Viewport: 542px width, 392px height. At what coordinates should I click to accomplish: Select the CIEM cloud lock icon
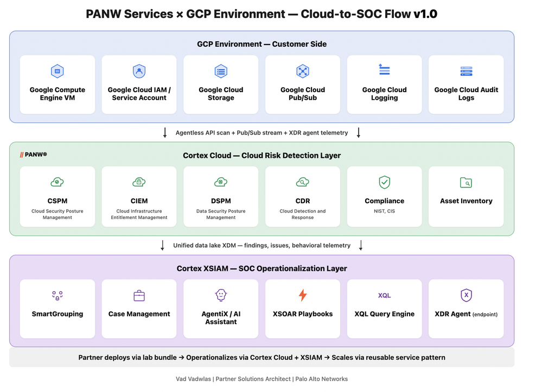point(139,182)
